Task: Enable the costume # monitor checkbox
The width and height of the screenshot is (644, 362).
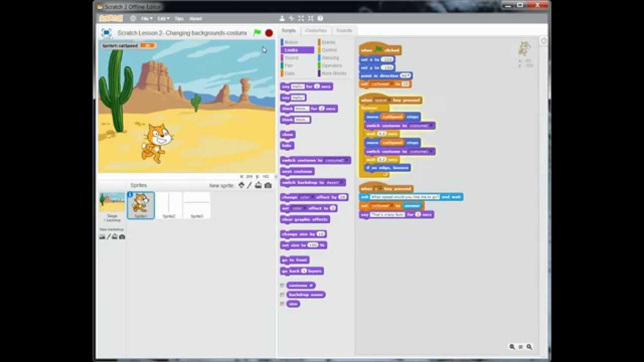Action: tap(282, 286)
